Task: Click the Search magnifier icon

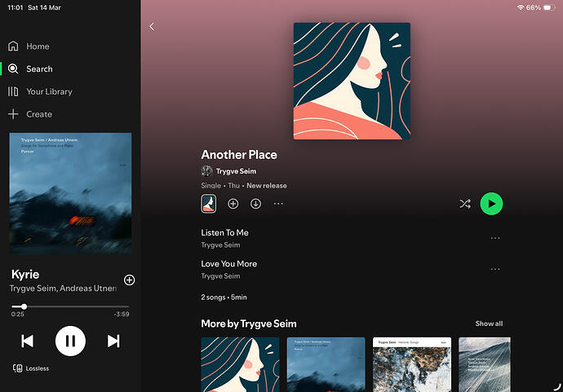Action: click(x=13, y=68)
